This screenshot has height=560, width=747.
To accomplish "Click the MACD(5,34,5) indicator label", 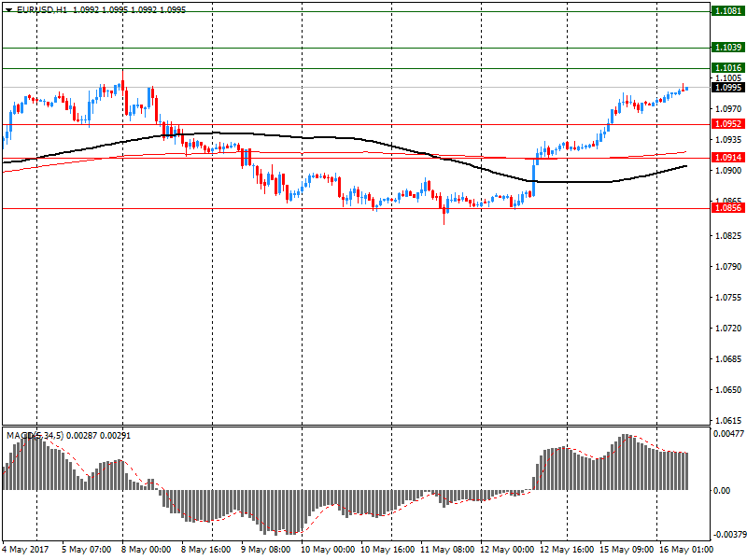I will [35, 435].
